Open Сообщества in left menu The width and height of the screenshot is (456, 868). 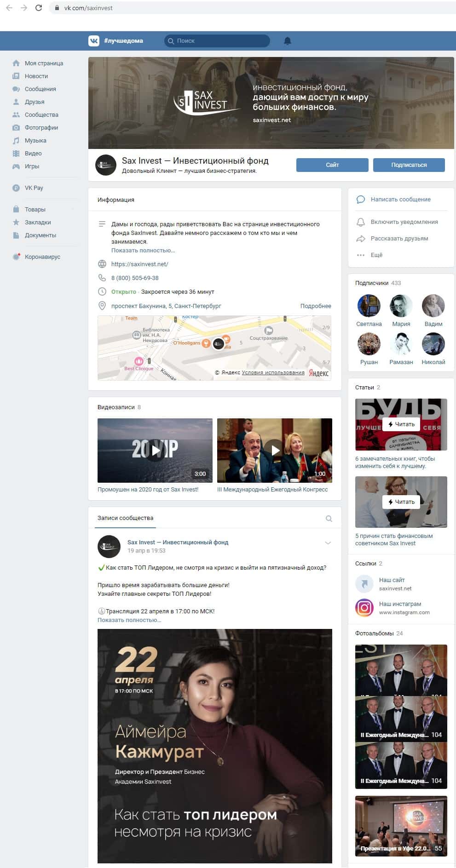(41, 115)
